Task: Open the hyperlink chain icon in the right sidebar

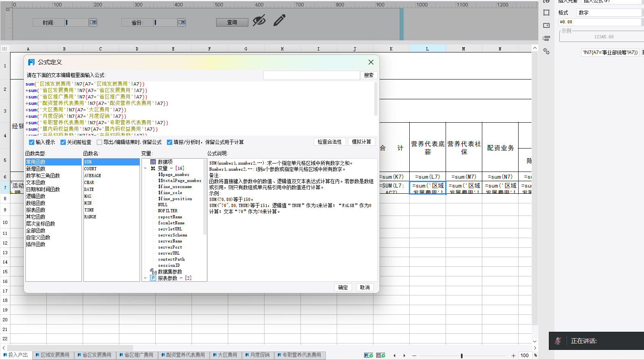Action: 546,51
